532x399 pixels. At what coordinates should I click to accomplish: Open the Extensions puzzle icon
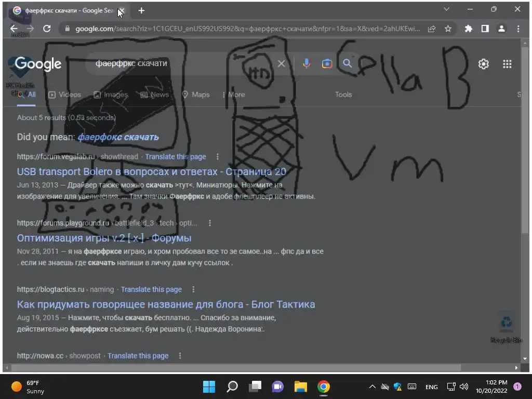469,29
